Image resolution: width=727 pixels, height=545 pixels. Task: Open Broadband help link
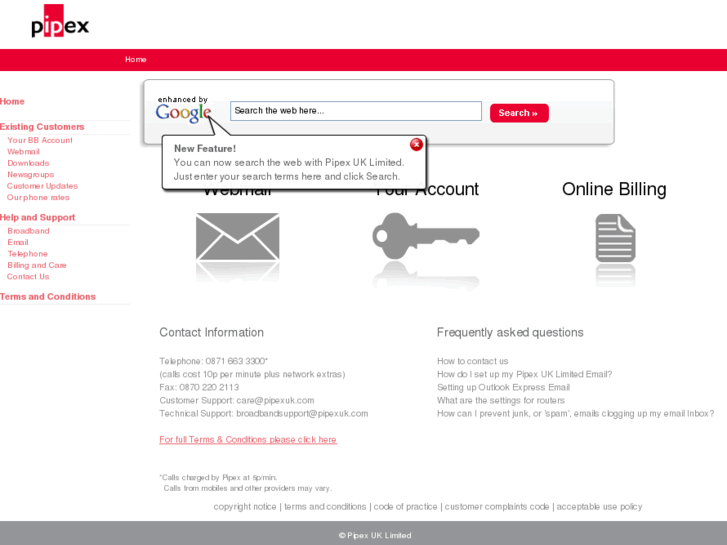click(28, 231)
